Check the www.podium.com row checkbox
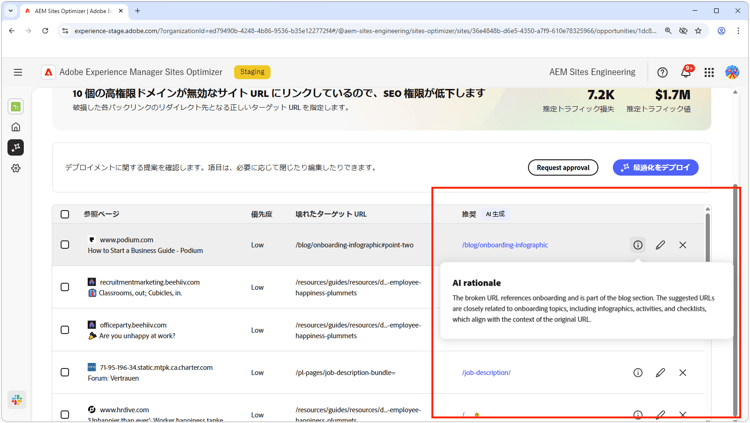Image resolution: width=750 pixels, height=423 pixels. 65,245
